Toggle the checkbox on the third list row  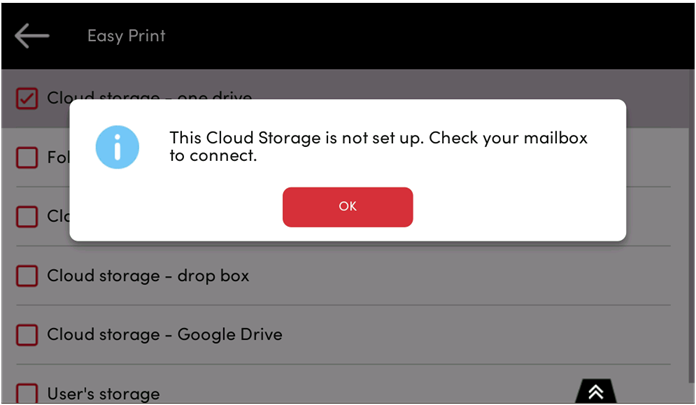(x=28, y=216)
